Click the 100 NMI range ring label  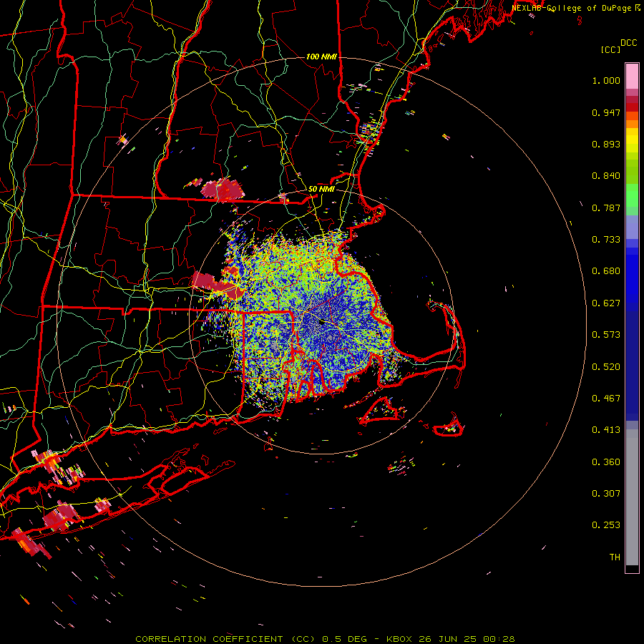pos(321,57)
